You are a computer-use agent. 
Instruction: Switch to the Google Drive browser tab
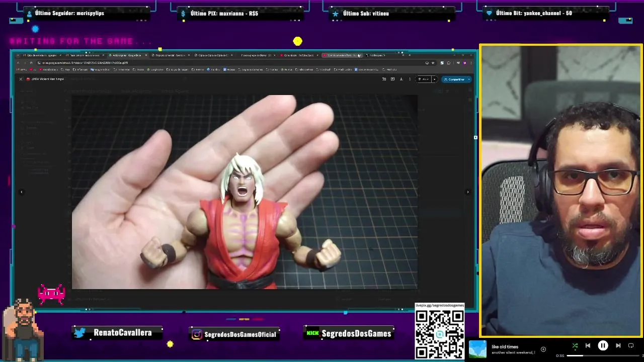pyautogui.click(x=127, y=55)
